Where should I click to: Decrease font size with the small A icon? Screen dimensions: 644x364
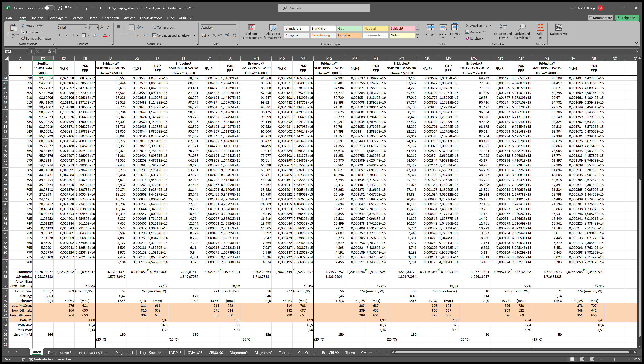coord(109,27)
